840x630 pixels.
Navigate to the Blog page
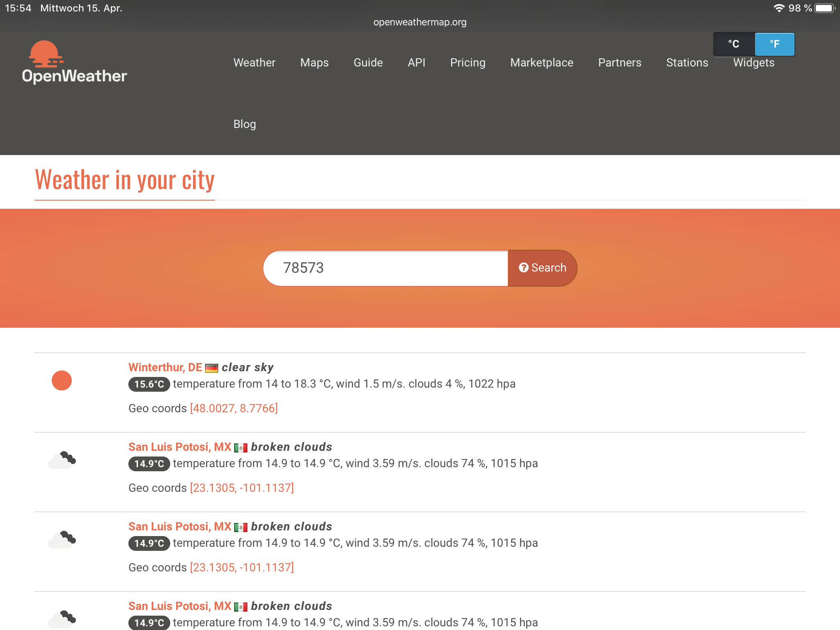(x=244, y=124)
